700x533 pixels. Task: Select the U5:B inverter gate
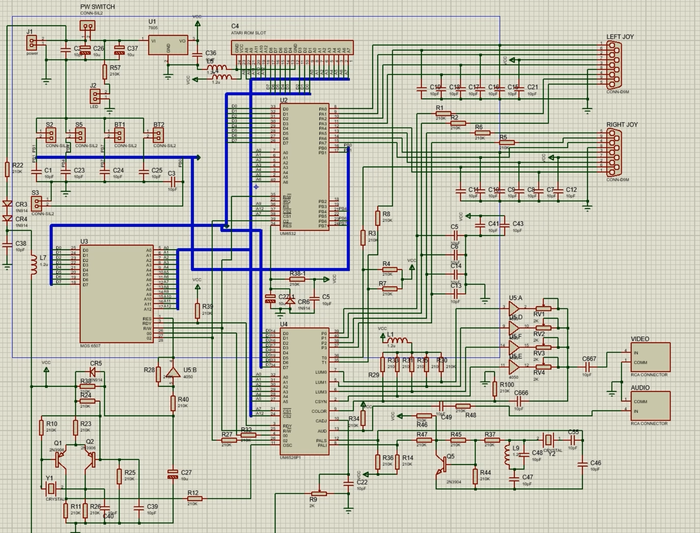pyautogui.click(x=175, y=374)
